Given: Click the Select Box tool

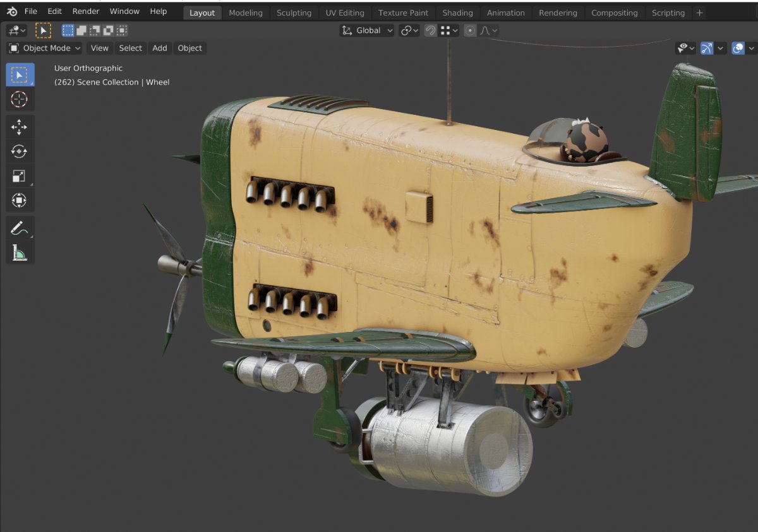Looking at the screenshot, I should pos(20,74).
